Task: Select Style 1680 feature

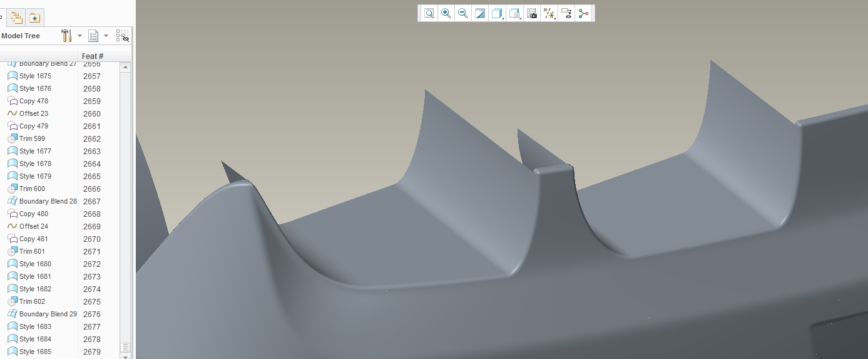Action: pos(35,264)
